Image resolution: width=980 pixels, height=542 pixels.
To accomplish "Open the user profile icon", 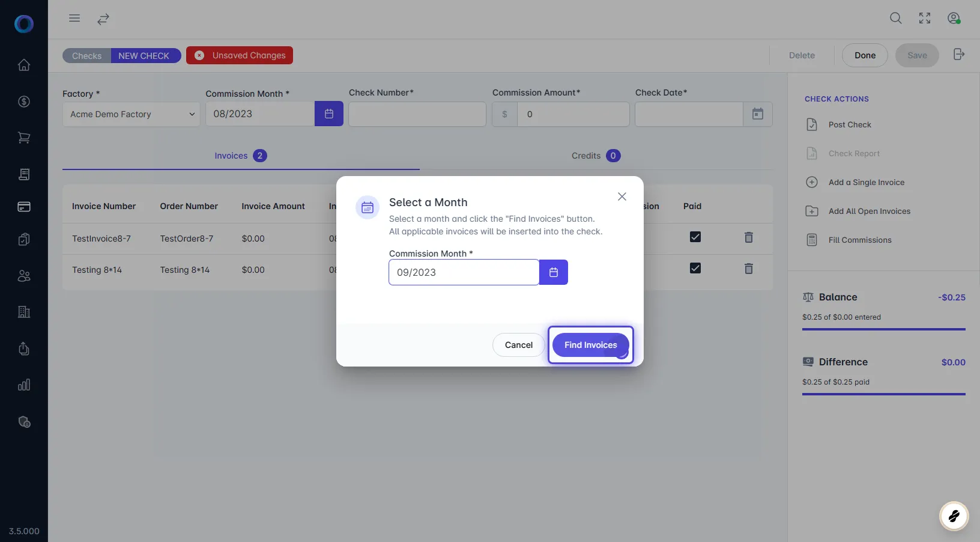I will click(x=954, y=18).
